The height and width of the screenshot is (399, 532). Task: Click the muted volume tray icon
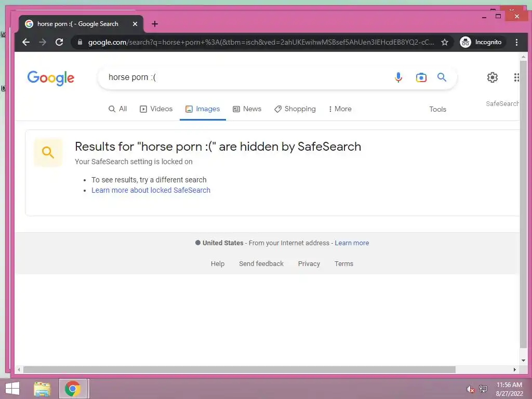click(x=470, y=389)
